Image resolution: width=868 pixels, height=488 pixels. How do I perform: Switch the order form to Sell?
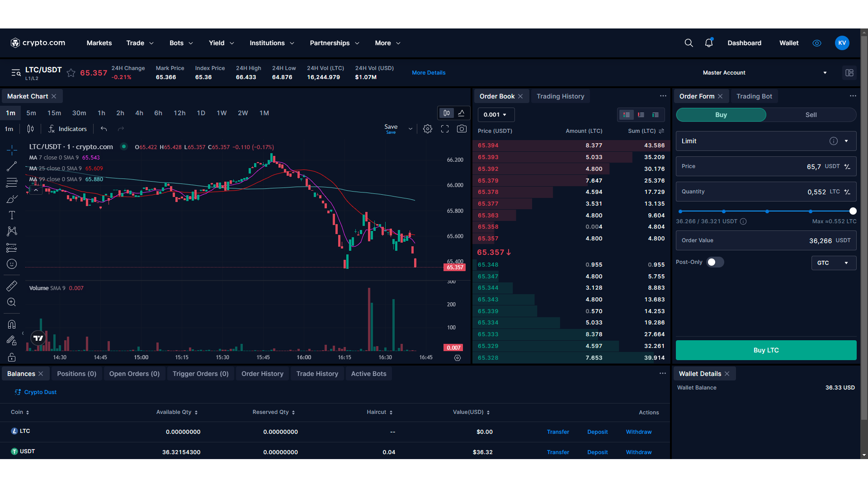pyautogui.click(x=811, y=115)
